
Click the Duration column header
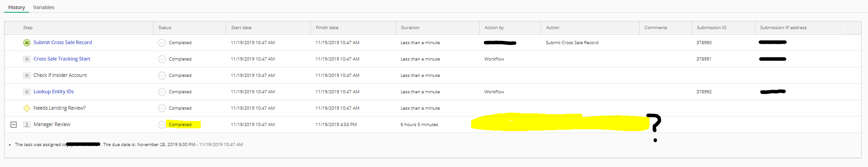tap(410, 28)
